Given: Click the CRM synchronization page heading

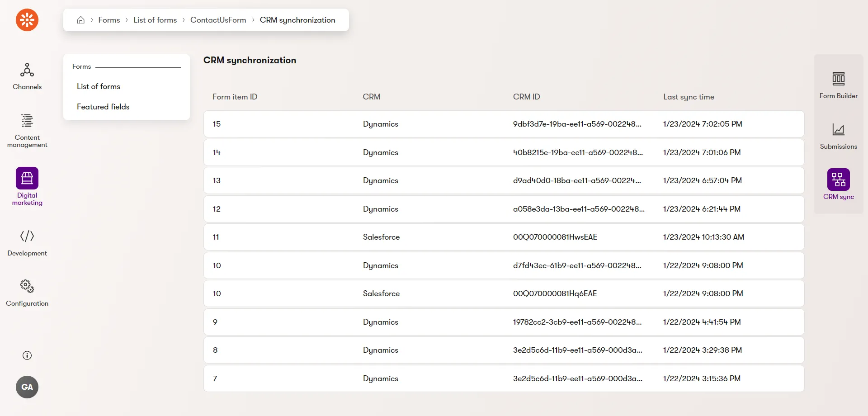Looking at the screenshot, I should [x=250, y=60].
